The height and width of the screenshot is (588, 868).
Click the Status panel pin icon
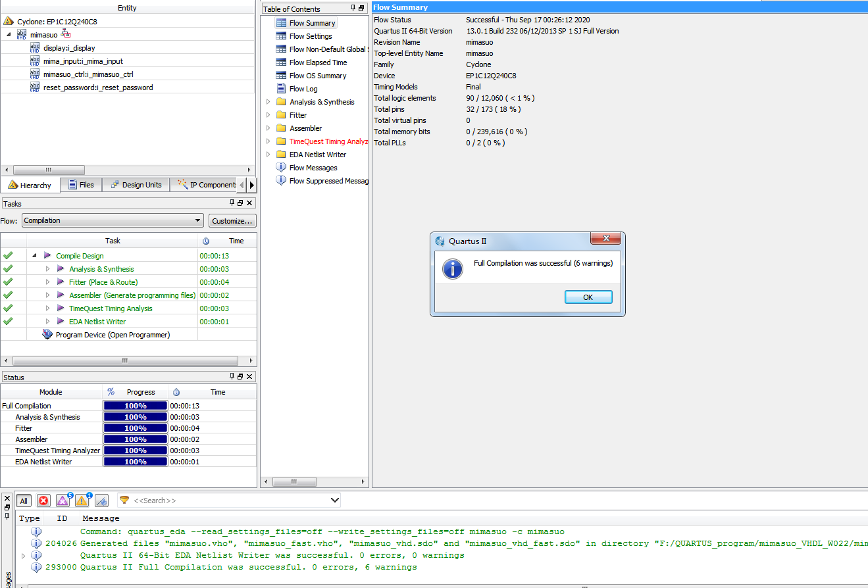pos(232,377)
